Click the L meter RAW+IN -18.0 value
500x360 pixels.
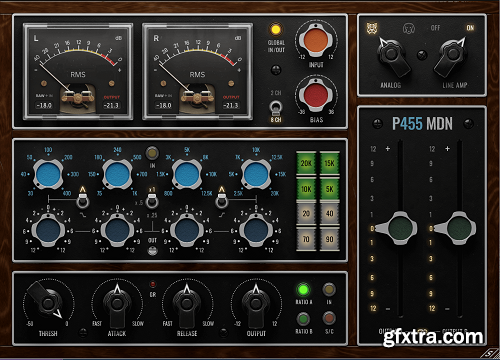click(44, 105)
